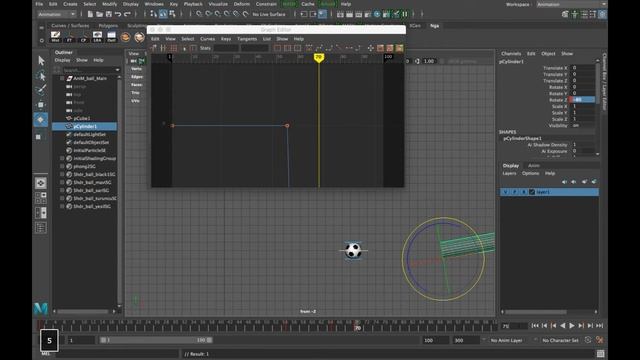
Task: Activate the Lasso select tool
Action: (41, 76)
